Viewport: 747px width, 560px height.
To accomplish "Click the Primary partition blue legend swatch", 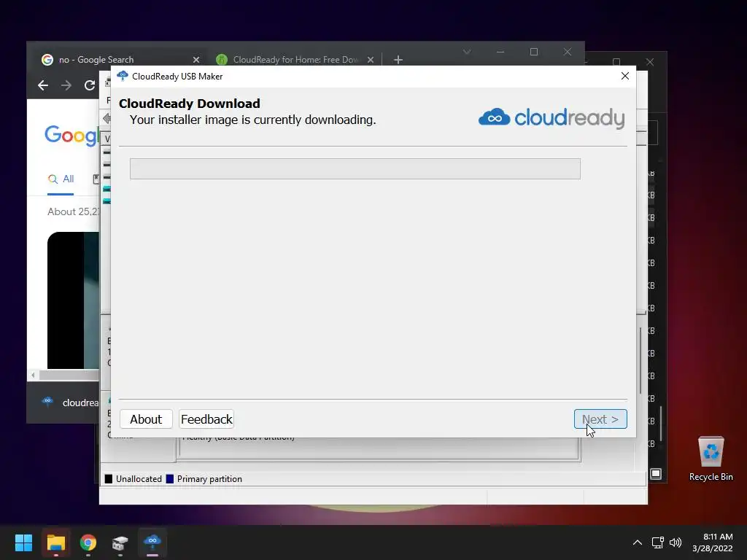I will coord(169,478).
